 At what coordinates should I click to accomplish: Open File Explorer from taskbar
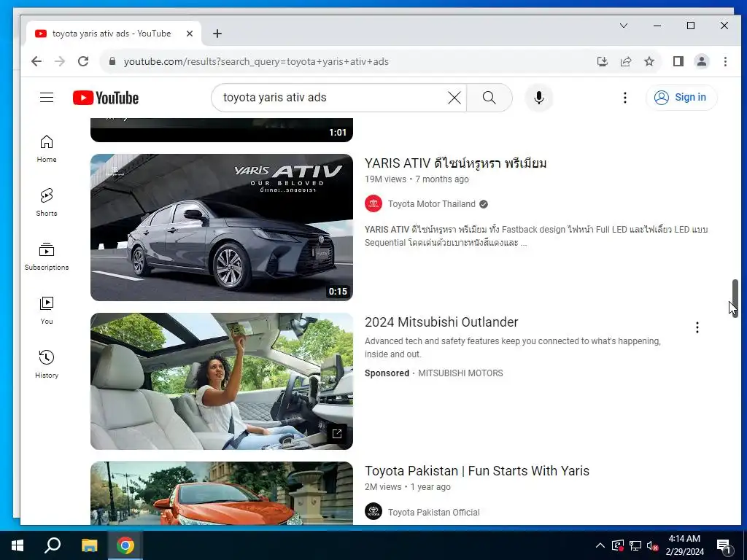pyautogui.click(x=89, y=545)
